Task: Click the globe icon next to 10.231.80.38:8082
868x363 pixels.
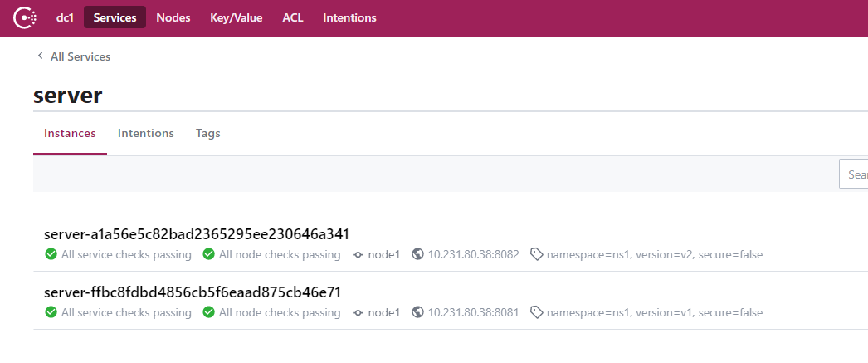Action: click(418, 254)
